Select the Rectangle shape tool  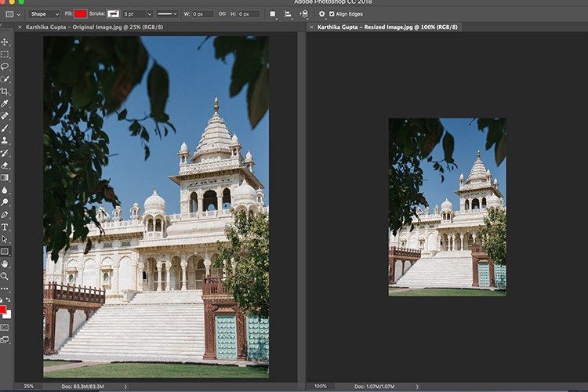click(5, 252)
